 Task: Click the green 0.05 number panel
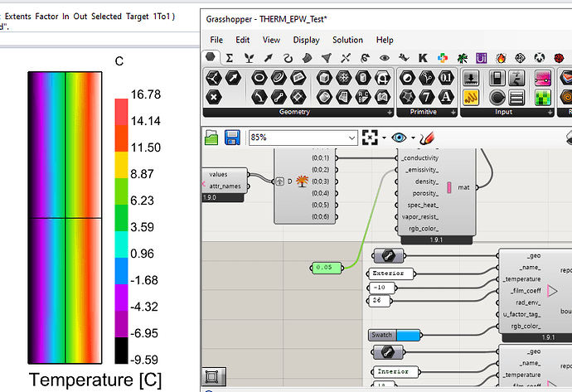326,267
